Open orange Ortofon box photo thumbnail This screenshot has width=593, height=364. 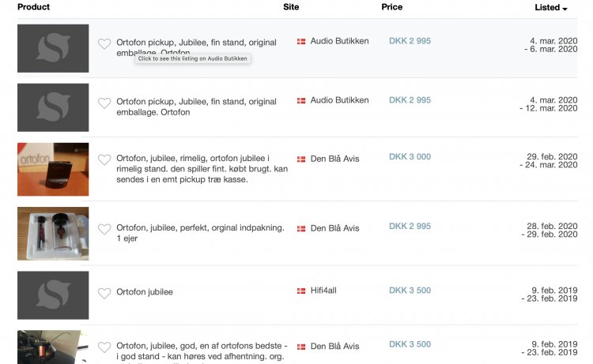(x=53, y=169)
